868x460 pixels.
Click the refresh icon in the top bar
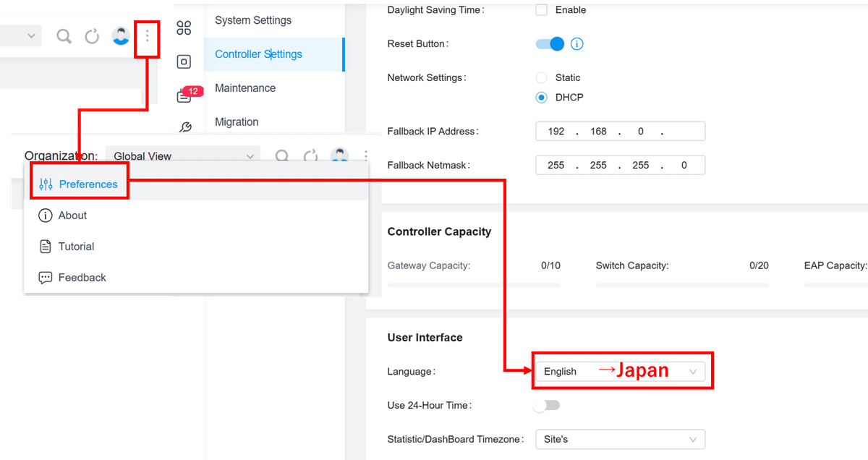pyautogui.click(x=92, y=35)
